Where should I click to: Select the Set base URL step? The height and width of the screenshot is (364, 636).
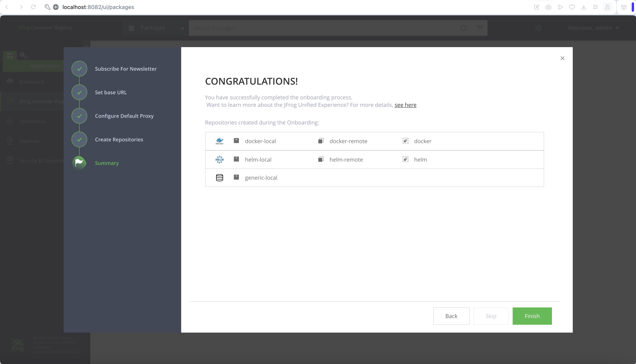111,92
